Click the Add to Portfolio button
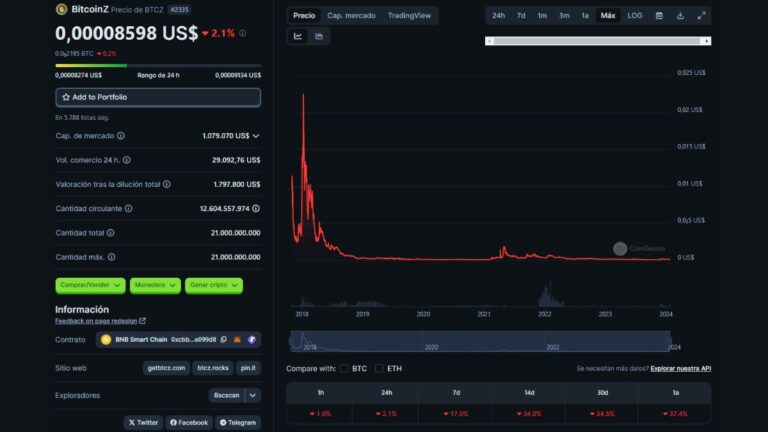This screenshot has width=768, height=432. 158,97
